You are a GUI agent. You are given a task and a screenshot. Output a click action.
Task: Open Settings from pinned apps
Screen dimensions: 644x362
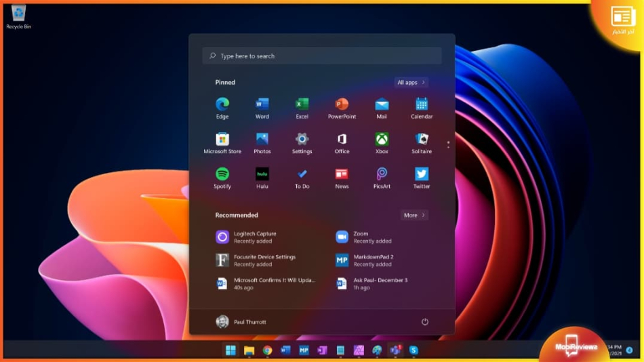[302, 144]
